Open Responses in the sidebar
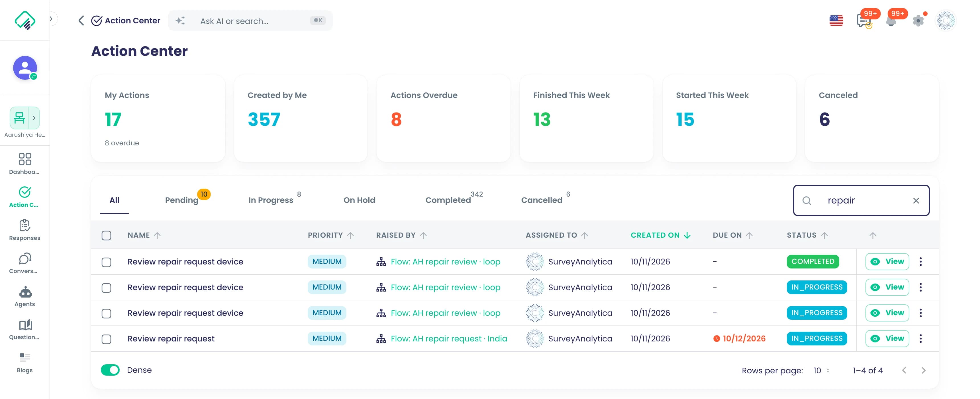This screenshot has width=980, height=399. click(25, 230)
